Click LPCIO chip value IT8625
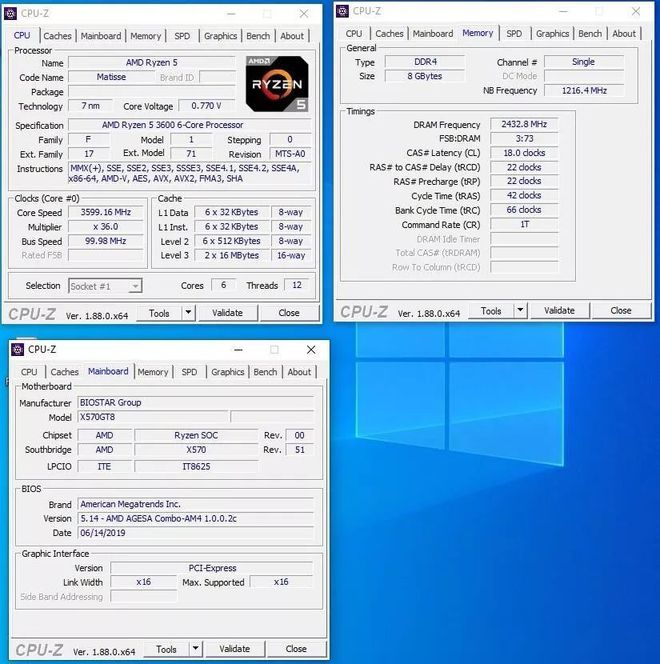 pyautogui.click(x=196, y=467)
